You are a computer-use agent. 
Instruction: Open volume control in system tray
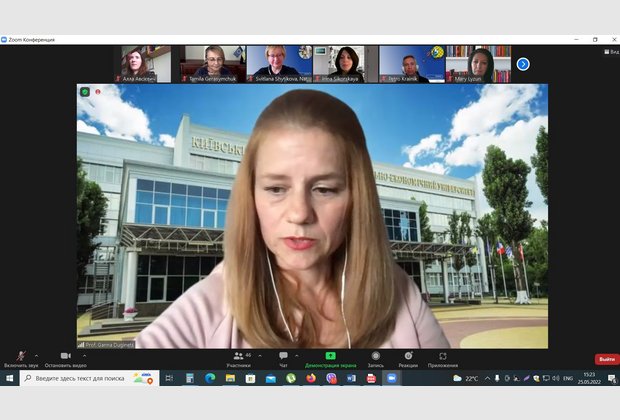click(x=556, y=378)
